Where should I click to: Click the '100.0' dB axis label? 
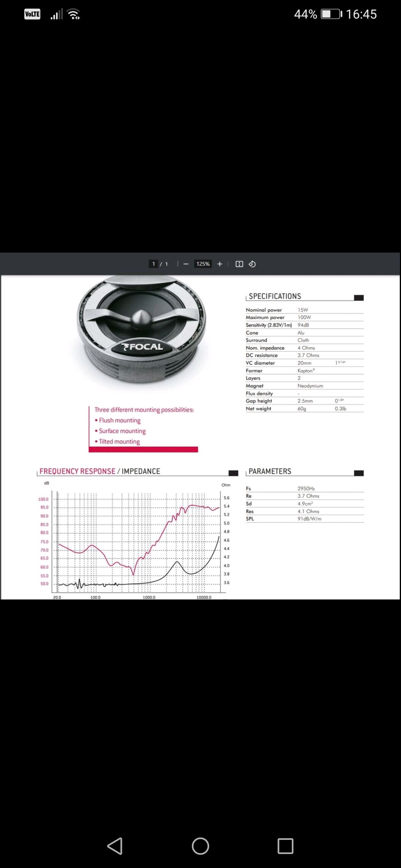point(43,499)
